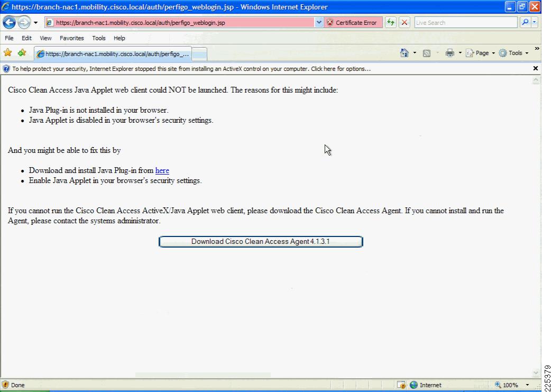Click Download Cisco Clean Access Agent 4.1.3.1
551x392 pixels.
click(261, 242)
